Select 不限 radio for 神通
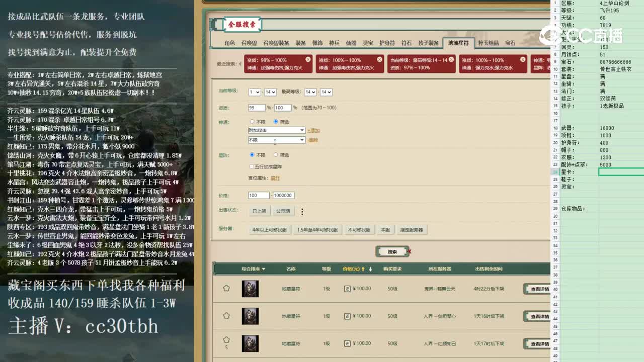Screen dimensions: 644x362 pos(252,121)
